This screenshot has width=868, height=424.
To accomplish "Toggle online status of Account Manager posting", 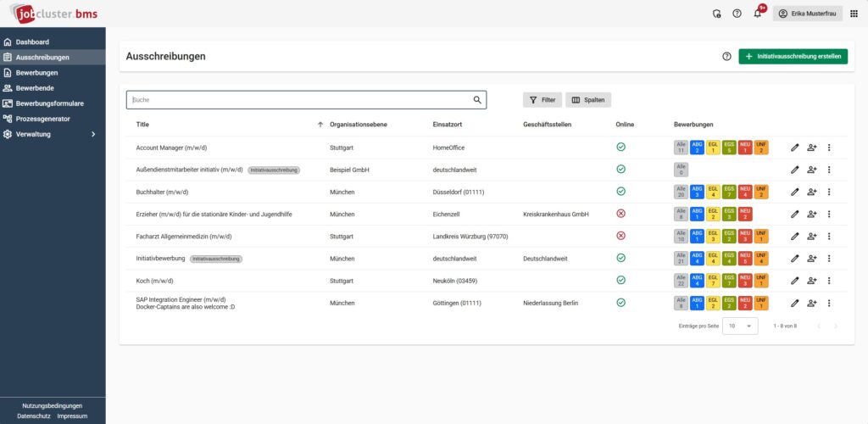I will coord(620,148).
